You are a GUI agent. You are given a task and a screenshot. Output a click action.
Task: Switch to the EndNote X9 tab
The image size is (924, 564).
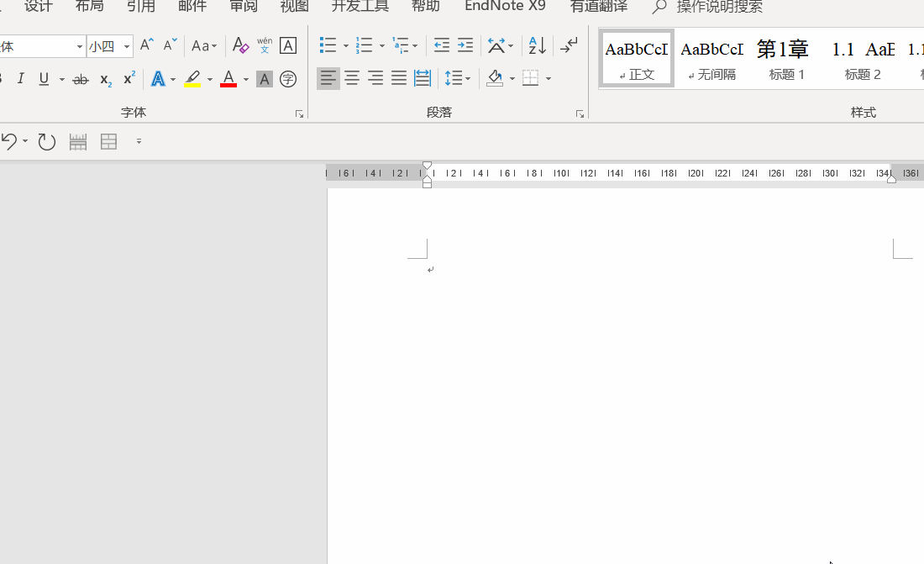point(505,7)
